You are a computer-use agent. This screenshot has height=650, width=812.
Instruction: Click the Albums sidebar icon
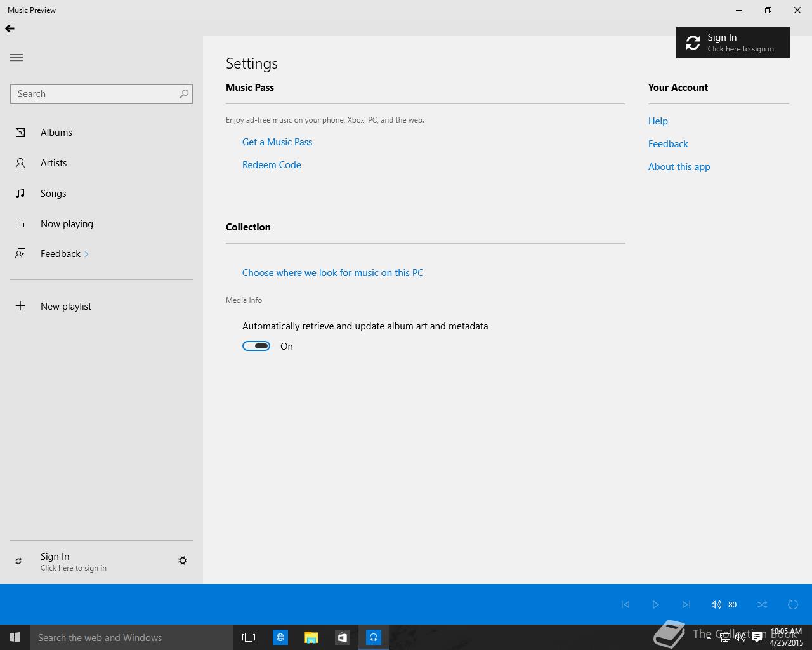pos(20,133)
